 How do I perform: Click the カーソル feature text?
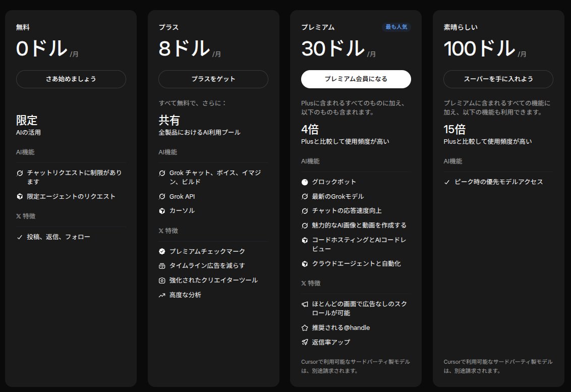[182, 211]
